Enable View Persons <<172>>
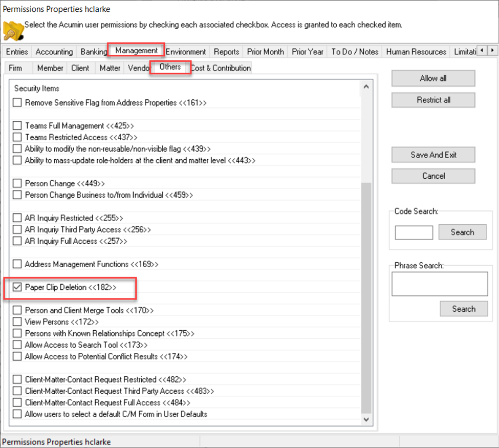499x448 pixels. (x=17, y=322)
